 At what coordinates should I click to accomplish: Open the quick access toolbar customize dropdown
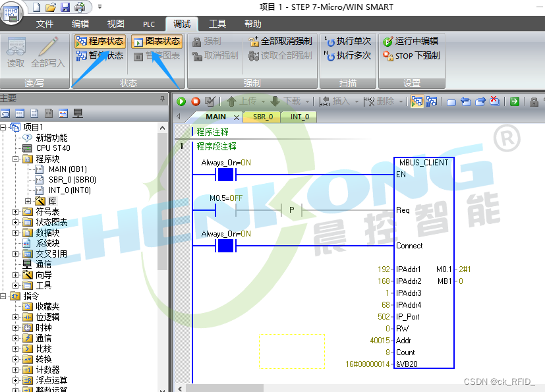pos(100,7)
